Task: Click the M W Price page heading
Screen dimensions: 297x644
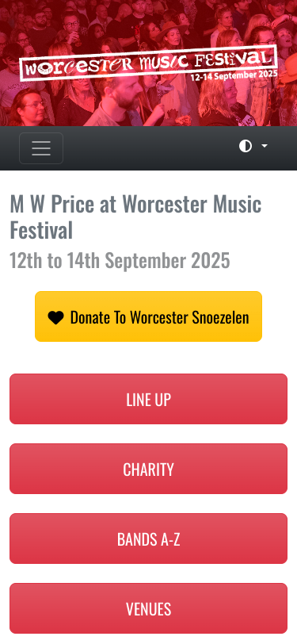Action: tap(135, 217)
